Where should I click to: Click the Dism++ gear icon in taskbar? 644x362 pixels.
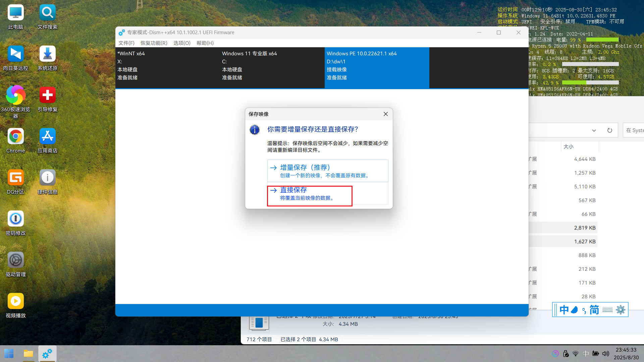47,353
